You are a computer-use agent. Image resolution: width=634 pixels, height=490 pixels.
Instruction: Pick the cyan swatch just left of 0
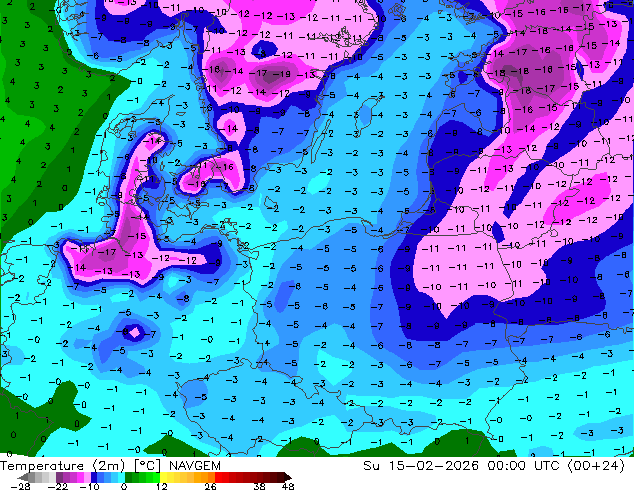pyautogui.click(x=121, y=477)
